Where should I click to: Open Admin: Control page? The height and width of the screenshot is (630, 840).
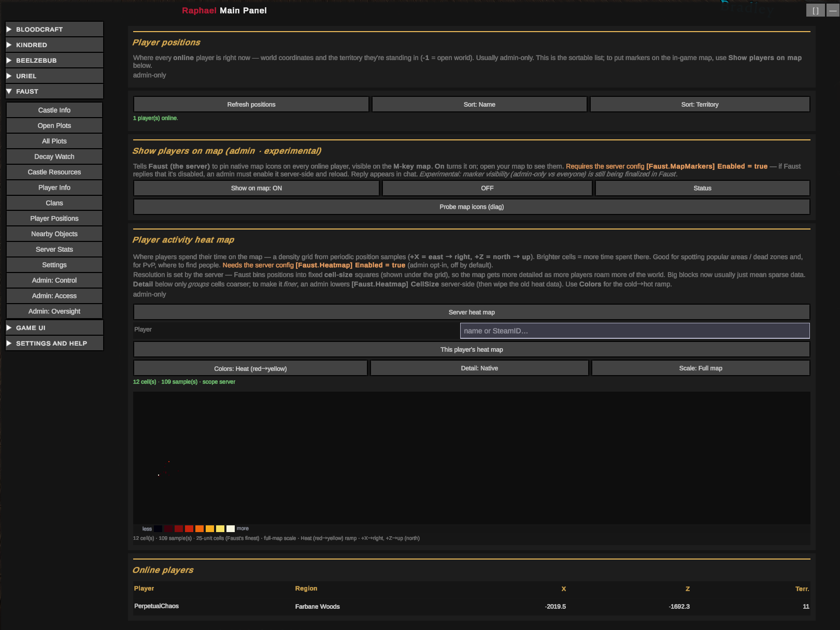tap(54, 280)
